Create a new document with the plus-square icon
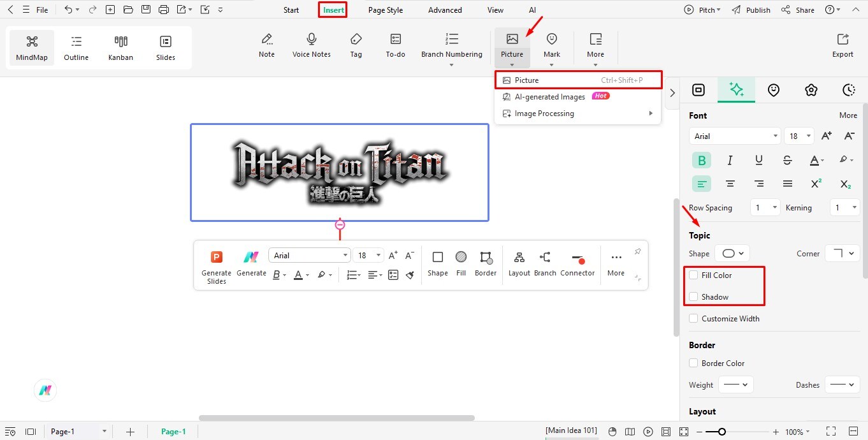The width and height of the screenshot is (868, 440). [110, 10]
